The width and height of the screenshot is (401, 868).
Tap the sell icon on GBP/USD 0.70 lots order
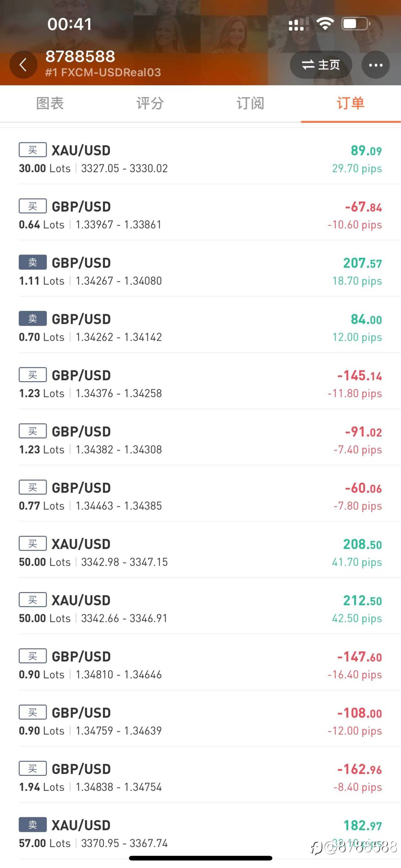click(33, 319)
